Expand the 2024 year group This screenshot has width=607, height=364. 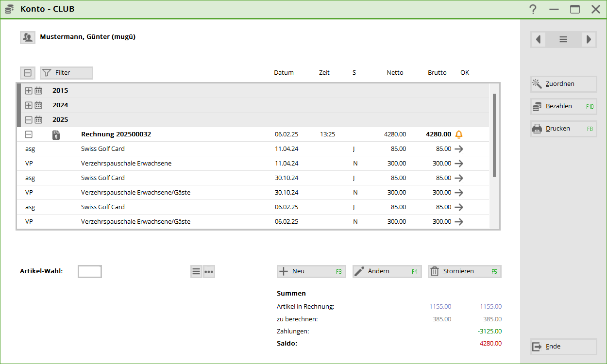29,105
